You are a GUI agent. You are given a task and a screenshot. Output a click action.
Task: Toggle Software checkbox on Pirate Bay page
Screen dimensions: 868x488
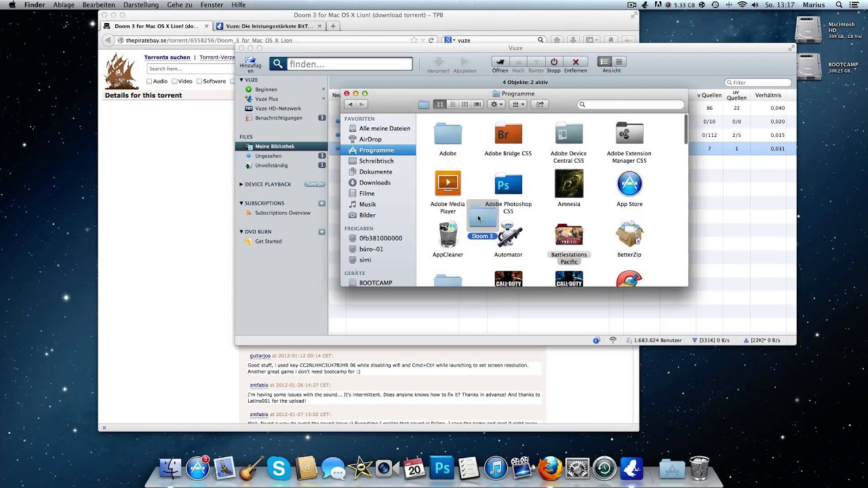(x=199, y=81)
